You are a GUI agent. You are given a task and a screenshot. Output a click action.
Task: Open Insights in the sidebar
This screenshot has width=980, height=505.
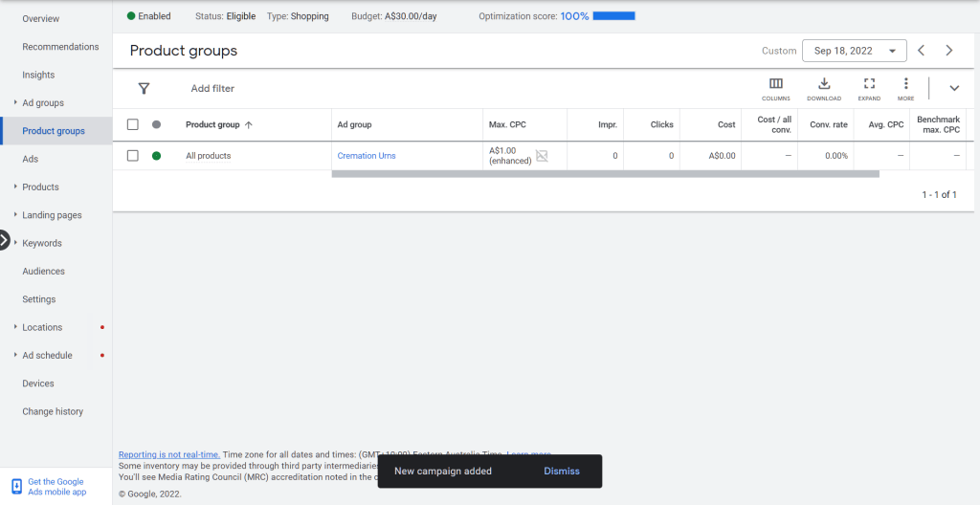coord(38,75)
